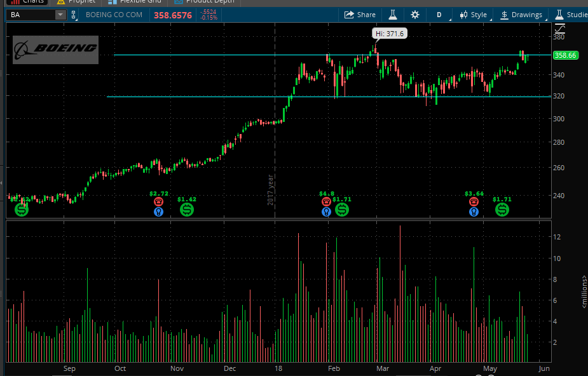Click the Dec date axis label
This screenshot has width=588, height=376.
[x=230, y=368]
